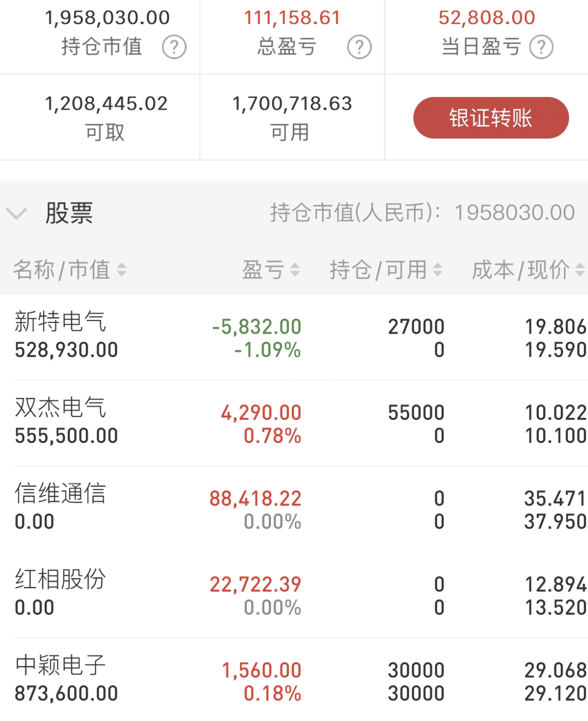Select 红相股份 stock entry
The width and height of the screenshot is (588, 721).
(x=294, y=595)
